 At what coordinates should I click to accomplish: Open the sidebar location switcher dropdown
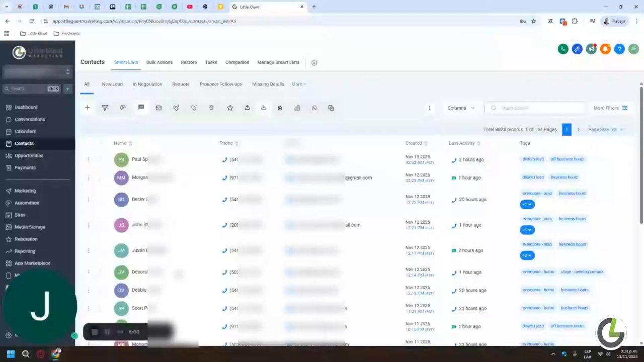(x=37, y=72)
